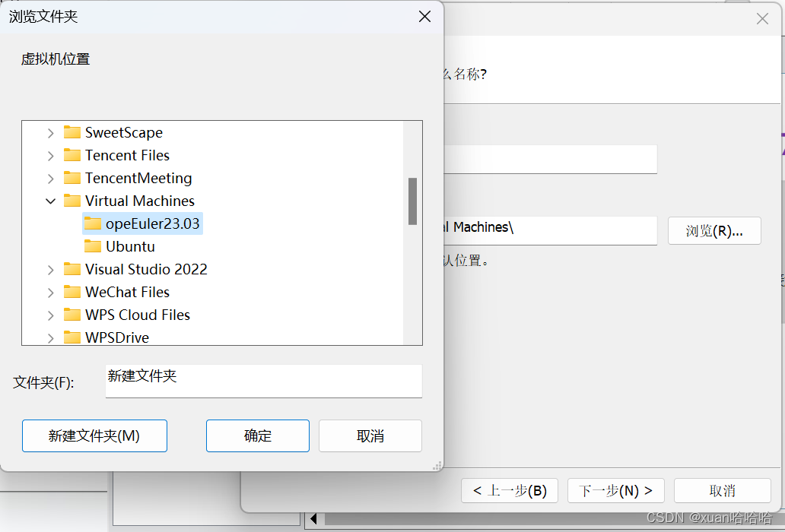Click the 取消 button in browse dialog
Viewport: 785px width, 532px height.
(370, 435)
